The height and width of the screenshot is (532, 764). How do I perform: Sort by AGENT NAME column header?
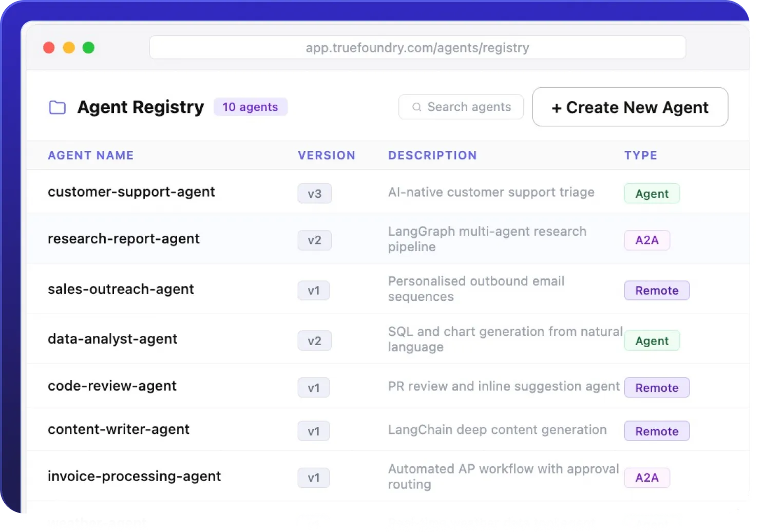(91, 155)
